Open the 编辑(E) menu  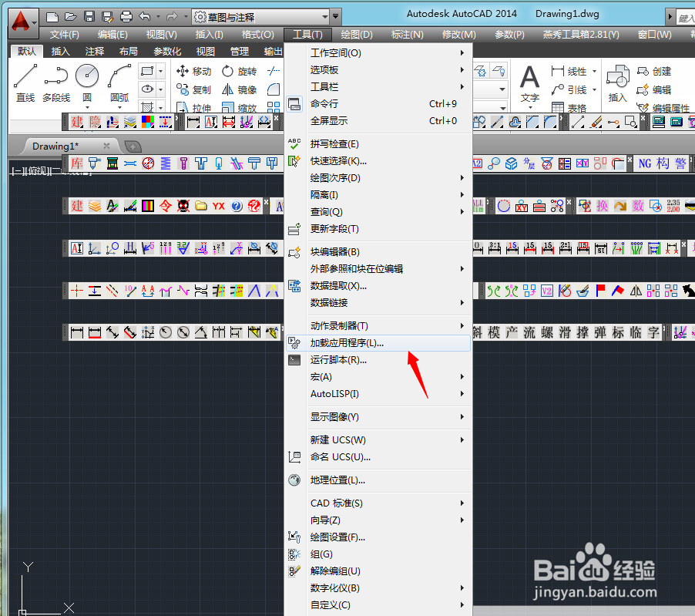coord(112,34)
